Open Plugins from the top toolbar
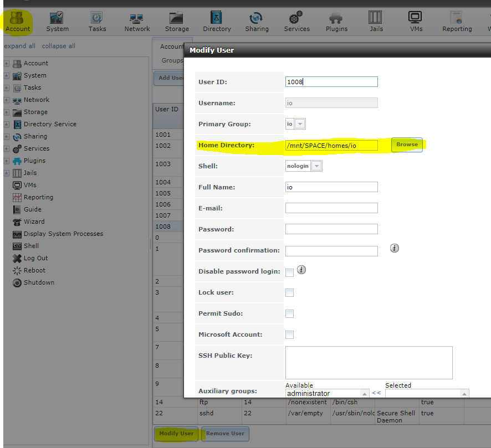This screenshot has width=491, height=448. click(336, 22)
